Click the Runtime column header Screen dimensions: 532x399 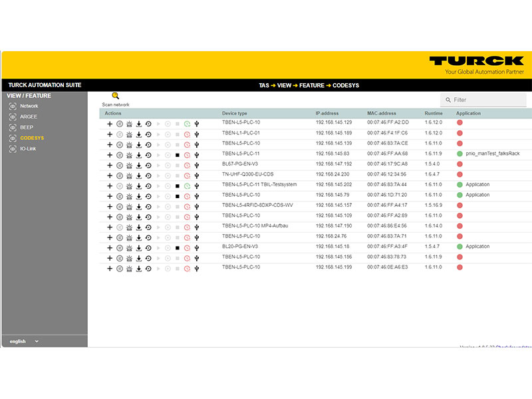(x=434, y=113)
